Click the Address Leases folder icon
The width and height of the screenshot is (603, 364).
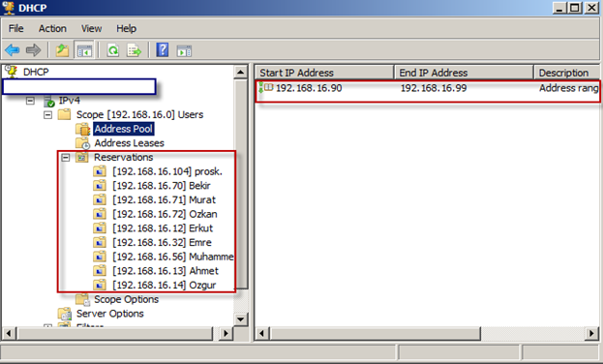[x=82, y=143]
